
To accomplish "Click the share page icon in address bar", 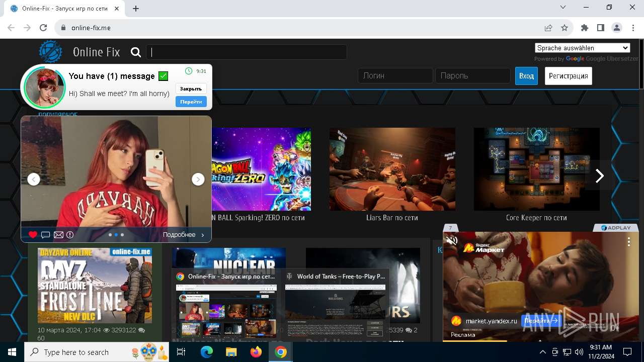I will click(548, 28).
